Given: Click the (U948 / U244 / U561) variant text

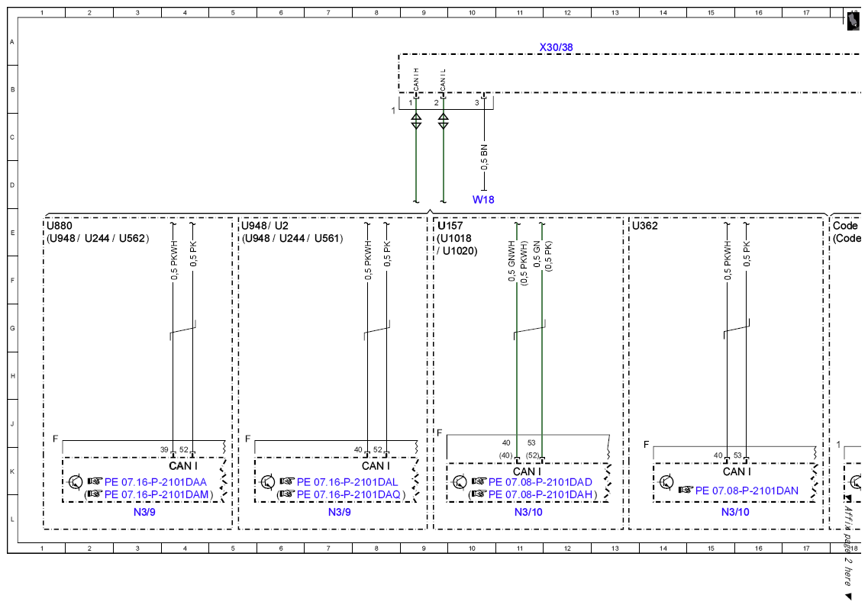Looking at the screenshot, I should 292,239.
